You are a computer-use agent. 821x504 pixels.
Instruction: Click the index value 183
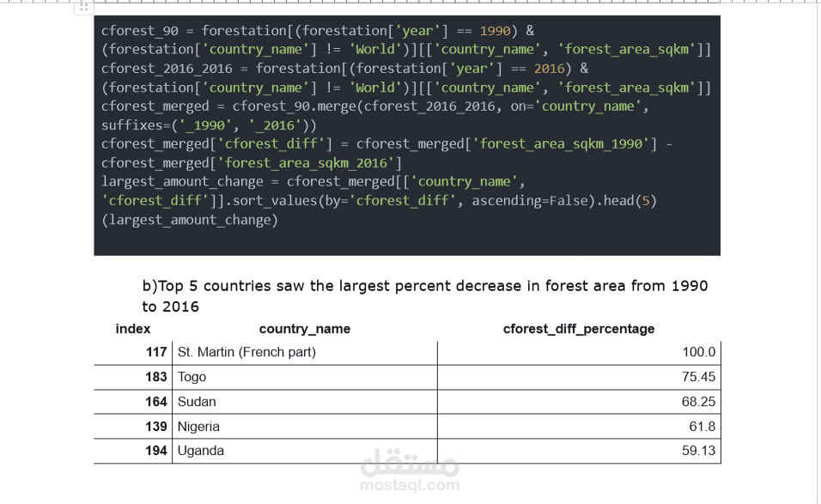coord(156,377)
